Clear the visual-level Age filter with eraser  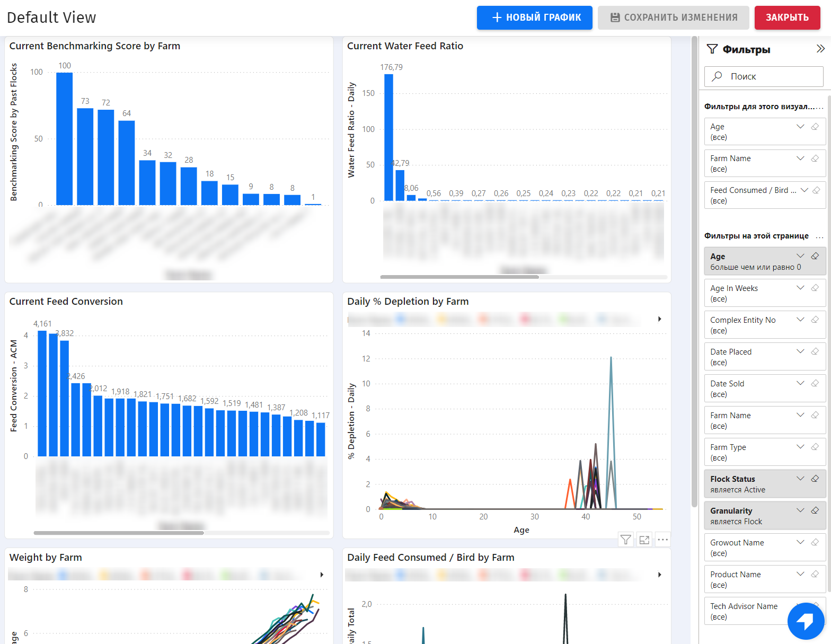point(815,126)
